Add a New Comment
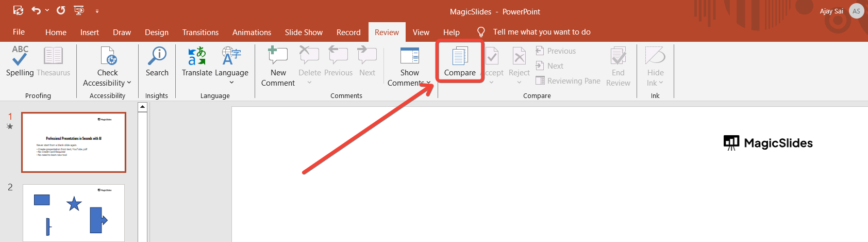 (278, 66)
